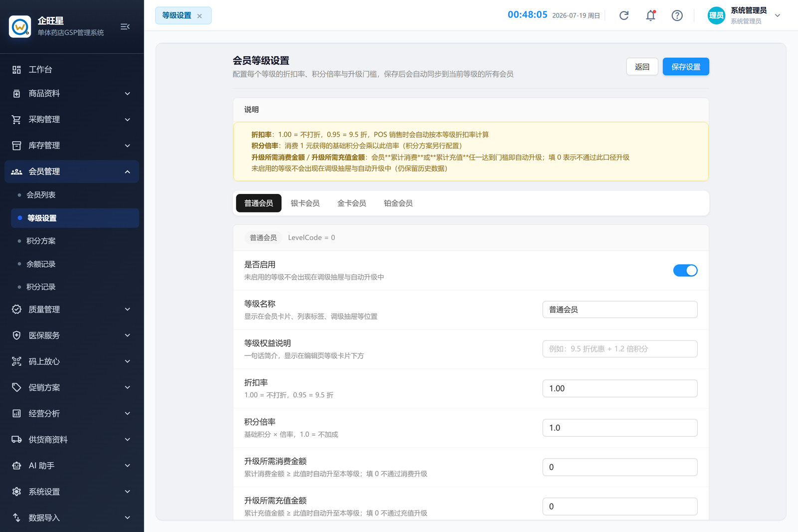Open notifications via the bell icon

(x=650, y=15)
